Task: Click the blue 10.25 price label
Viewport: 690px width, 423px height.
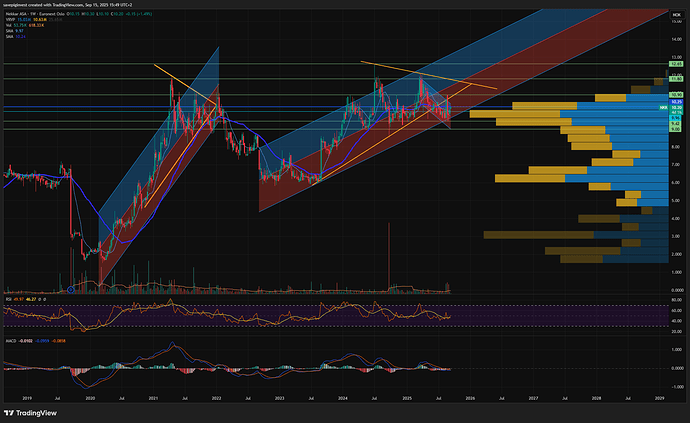Action: [676, 102]
